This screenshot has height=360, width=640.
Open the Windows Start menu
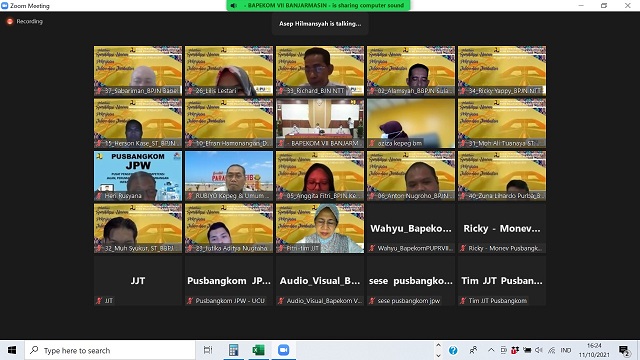[12, 350]
